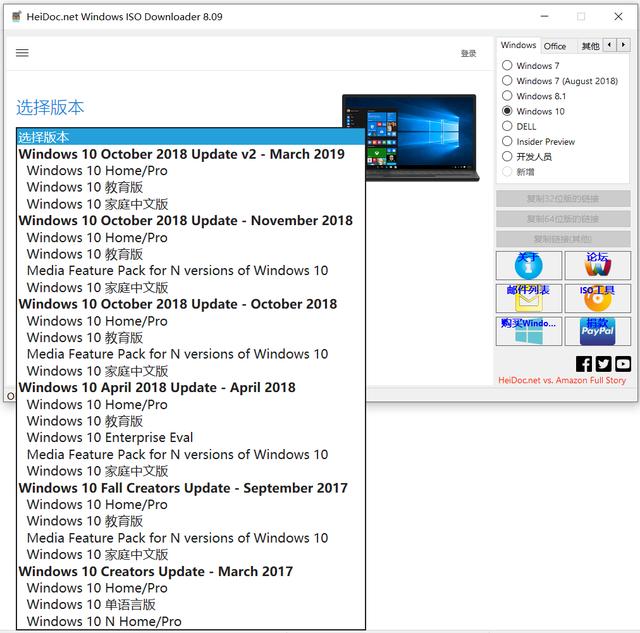Screen dimensions: 640x633
Task: Click the 邮件列表 mailing list icon
Action: pyautogui.click(x=528, y=298)
